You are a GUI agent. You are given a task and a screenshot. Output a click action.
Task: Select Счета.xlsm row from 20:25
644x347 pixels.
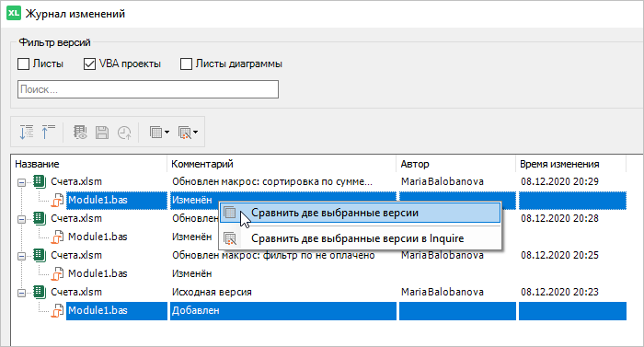(76, 255)
